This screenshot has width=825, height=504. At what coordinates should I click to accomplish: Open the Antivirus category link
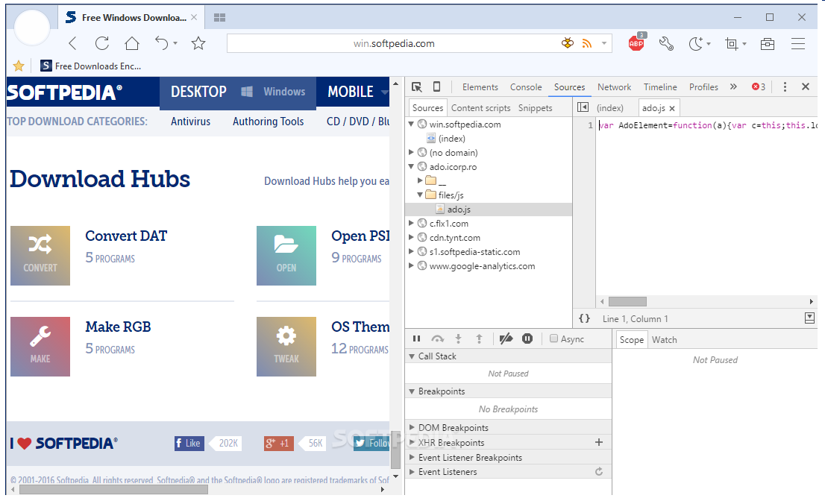(190, 122)
